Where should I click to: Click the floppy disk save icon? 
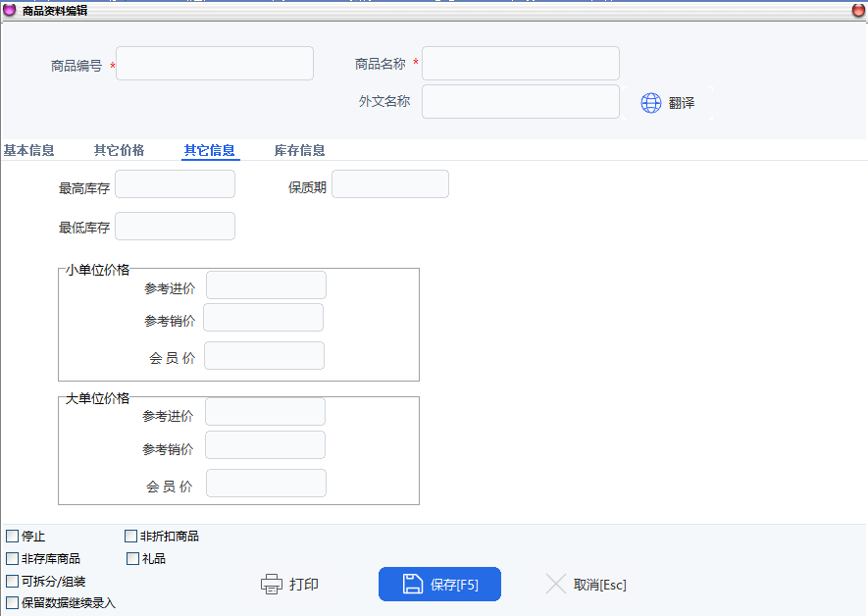coord(413,585)
